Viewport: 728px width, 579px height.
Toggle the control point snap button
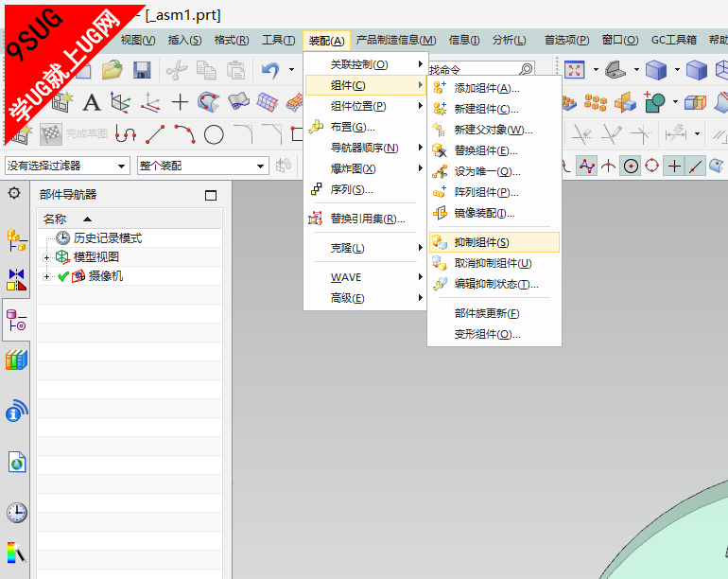pos(587,166)
